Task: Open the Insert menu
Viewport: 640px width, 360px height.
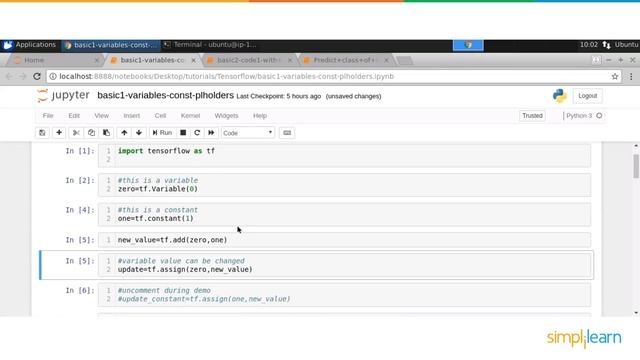Action: click(x=131, y=116)
